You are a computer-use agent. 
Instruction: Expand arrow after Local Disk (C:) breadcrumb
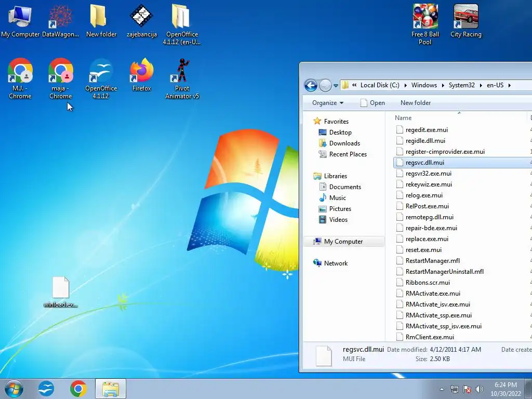(405, 86)
